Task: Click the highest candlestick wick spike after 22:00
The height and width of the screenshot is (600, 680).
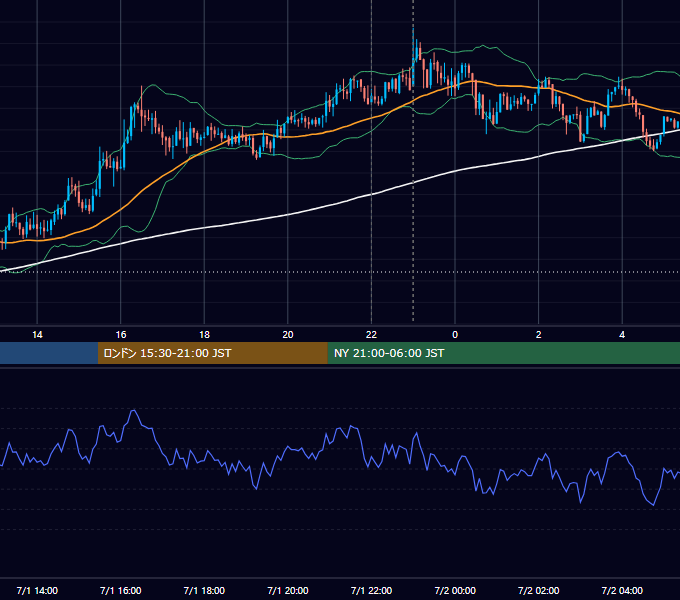Action: (x=413, y=37)
